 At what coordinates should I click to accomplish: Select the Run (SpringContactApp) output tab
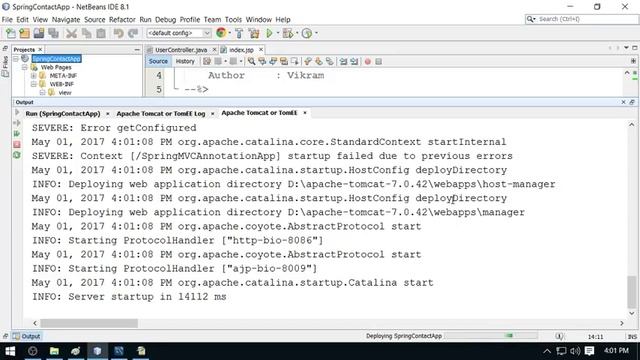click(63, 113)
